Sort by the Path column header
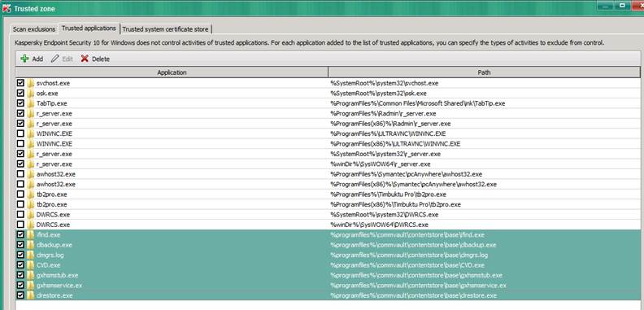The image size is (644, 310). click(x=485, y=72)
